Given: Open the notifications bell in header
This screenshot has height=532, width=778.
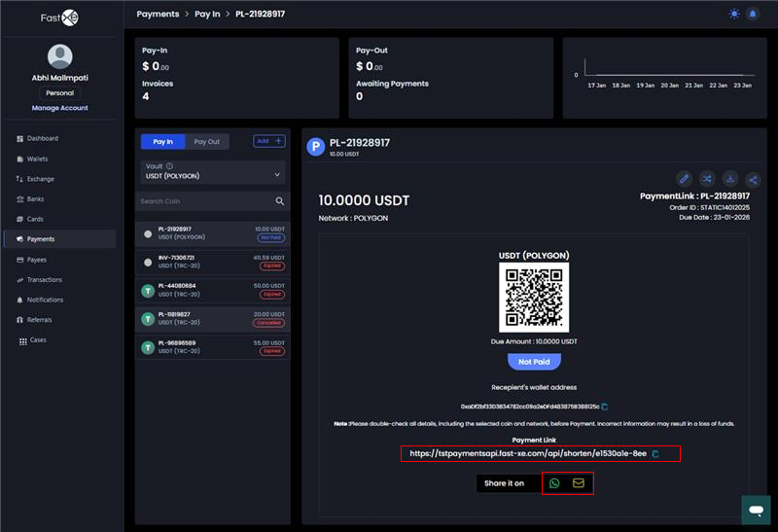Looking at the screenshot, I should click(753, 14).
